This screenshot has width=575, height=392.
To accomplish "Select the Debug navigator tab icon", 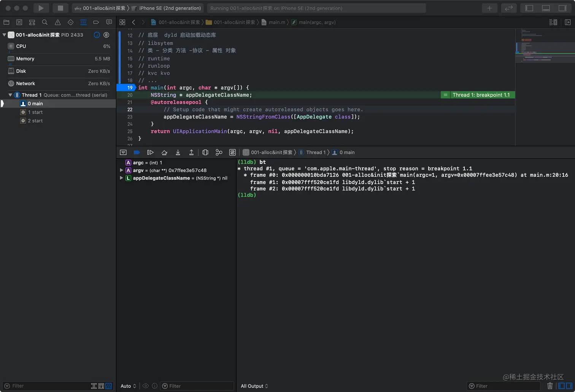I will pyautogui.click(x=83, y=22).
